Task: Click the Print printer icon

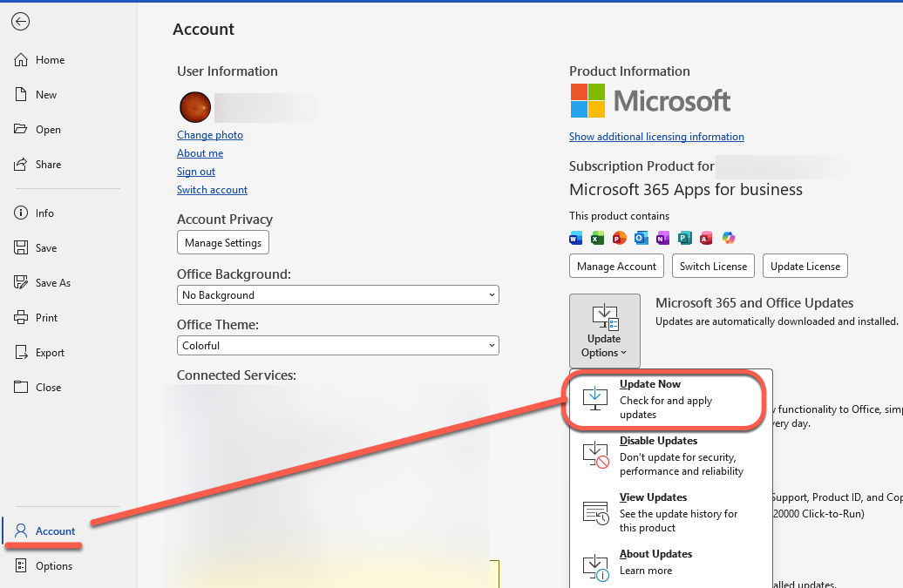Action: (21, 318)
